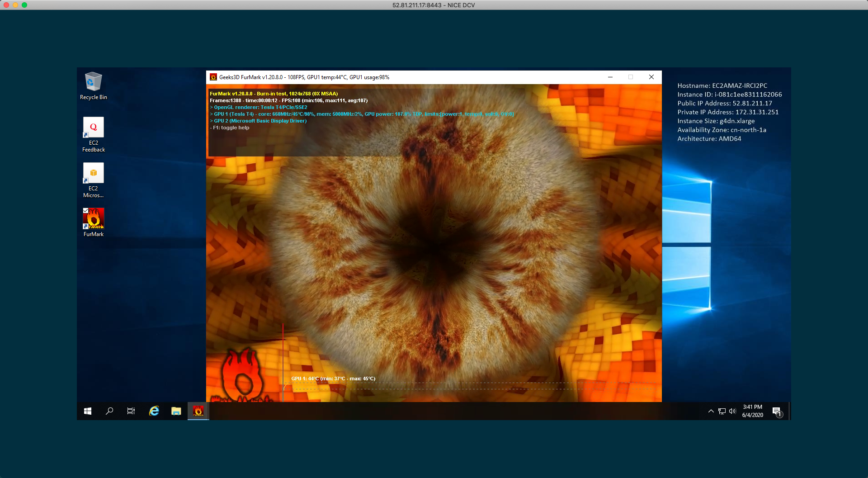Screen dimensions: 868x478
Task: Open File Explorer from the taskbar
Action: click(176, 411)
